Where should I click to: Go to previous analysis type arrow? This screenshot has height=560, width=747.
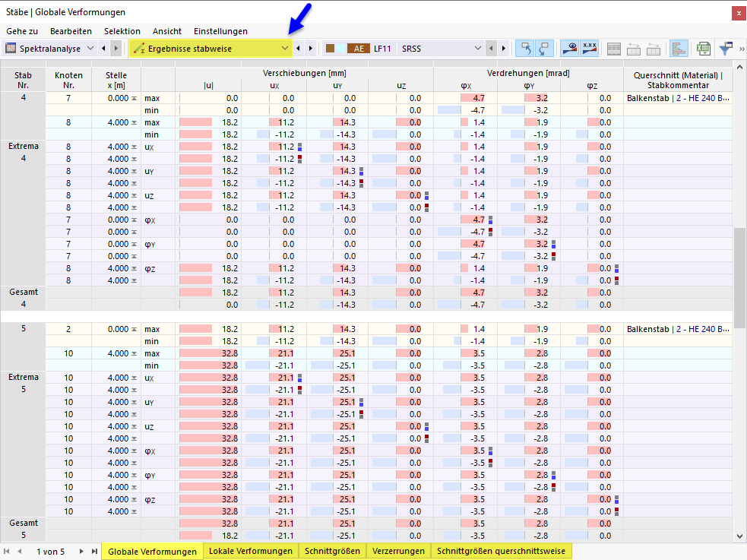pyautogui.click(x=103, y=49)
